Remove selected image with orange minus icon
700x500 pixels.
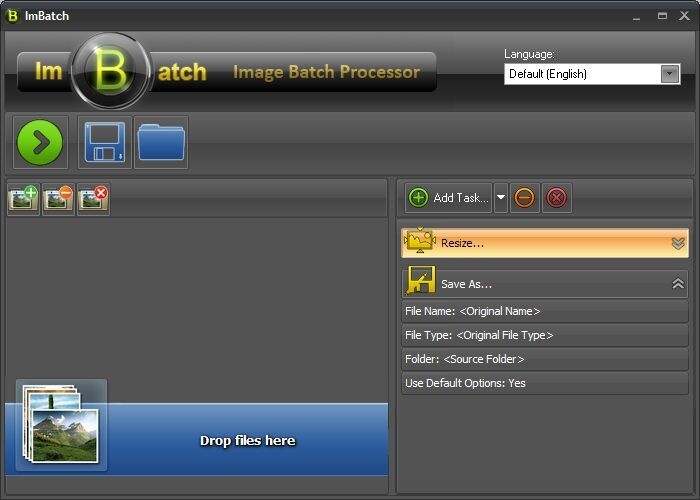coord(59,198)
